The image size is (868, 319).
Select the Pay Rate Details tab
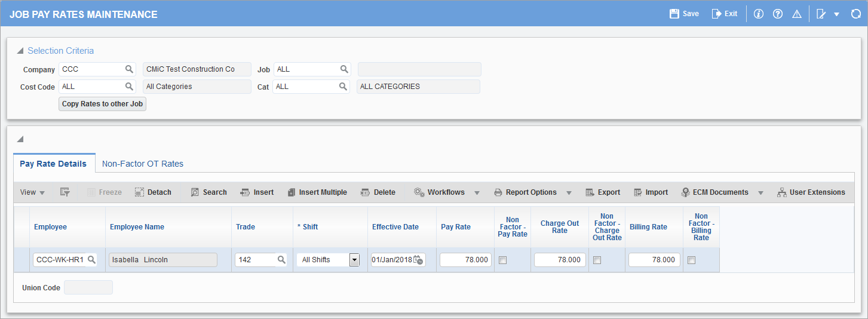(x=53, y=164)
